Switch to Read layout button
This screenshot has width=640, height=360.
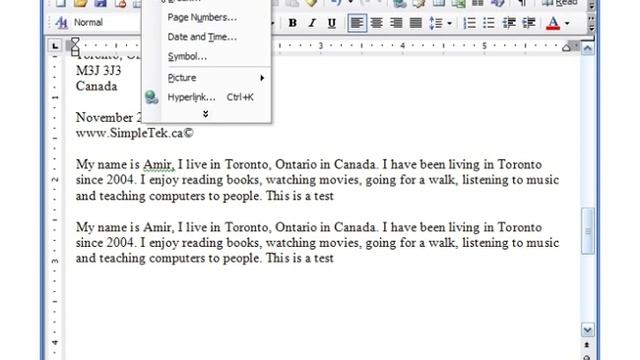[x=560, y=4]
